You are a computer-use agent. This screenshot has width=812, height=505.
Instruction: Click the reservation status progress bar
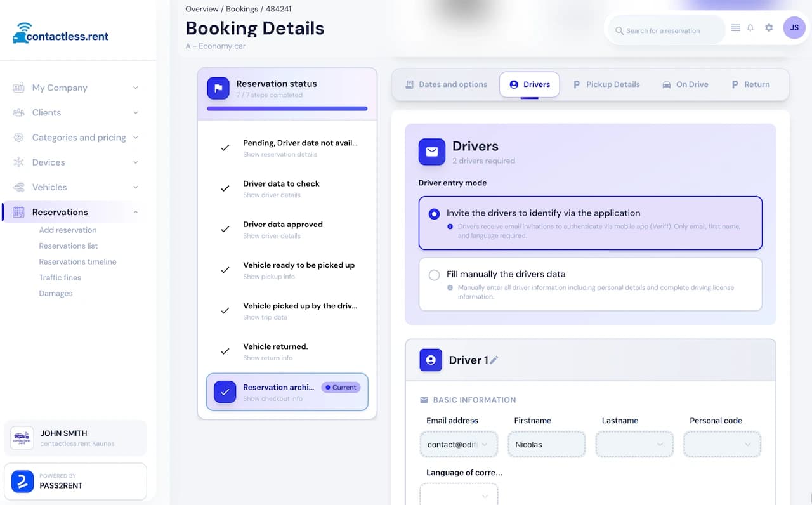[287, 108]
